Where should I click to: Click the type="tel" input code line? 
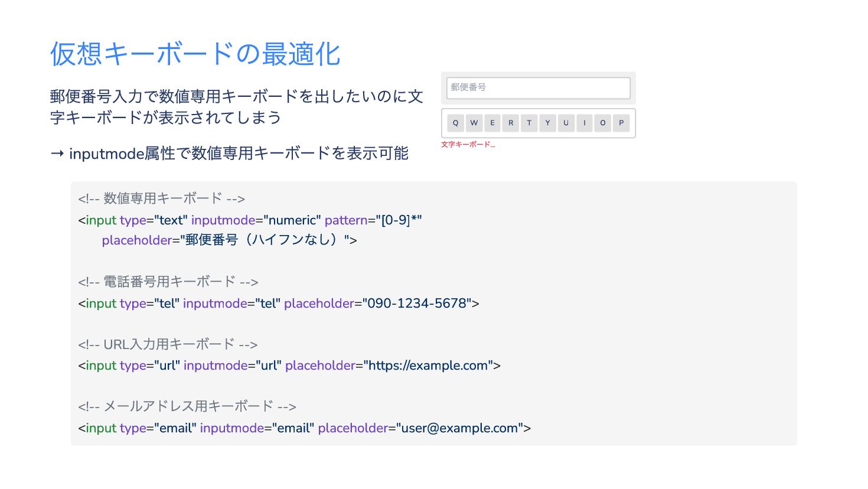(x=279, y=304)
